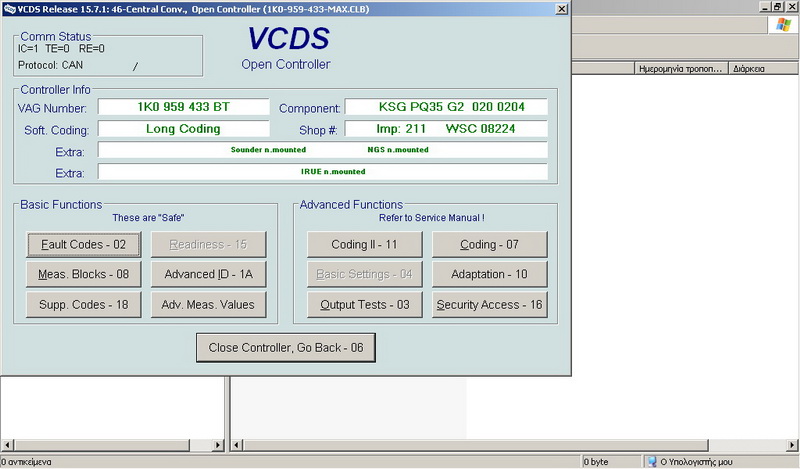Viewport: 800px width, 469px height.
Task: Open Meas. Blocks - 08
Action: (84, 275)
